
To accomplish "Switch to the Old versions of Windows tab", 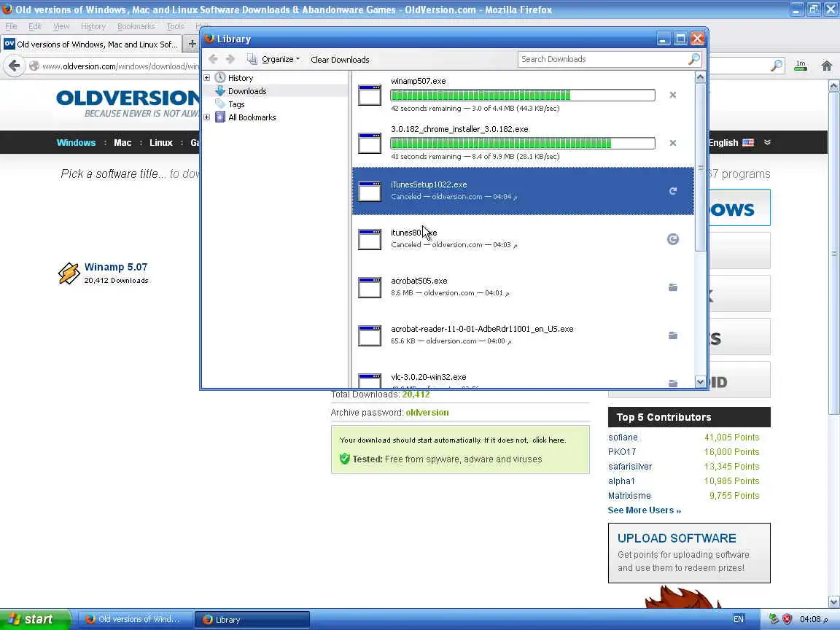I will (91, 44).
